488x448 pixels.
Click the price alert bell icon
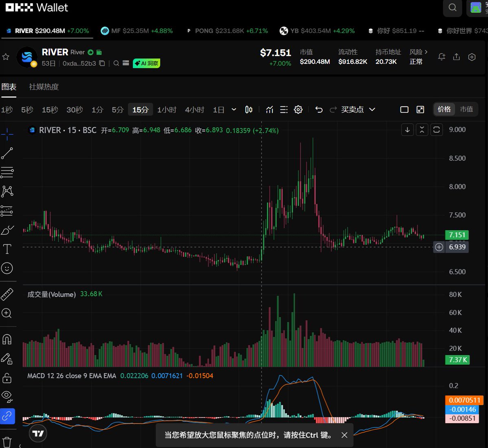(441, 57)
